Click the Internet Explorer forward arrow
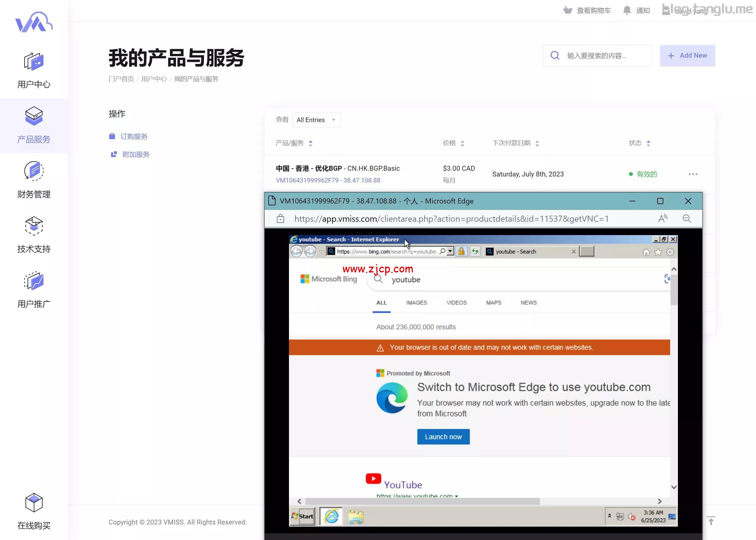The image size is (756, 540). pos(310,251)
